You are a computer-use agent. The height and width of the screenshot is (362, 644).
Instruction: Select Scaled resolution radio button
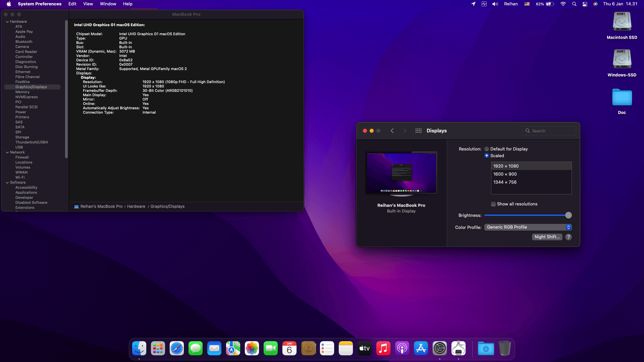(x=487, y=156)
